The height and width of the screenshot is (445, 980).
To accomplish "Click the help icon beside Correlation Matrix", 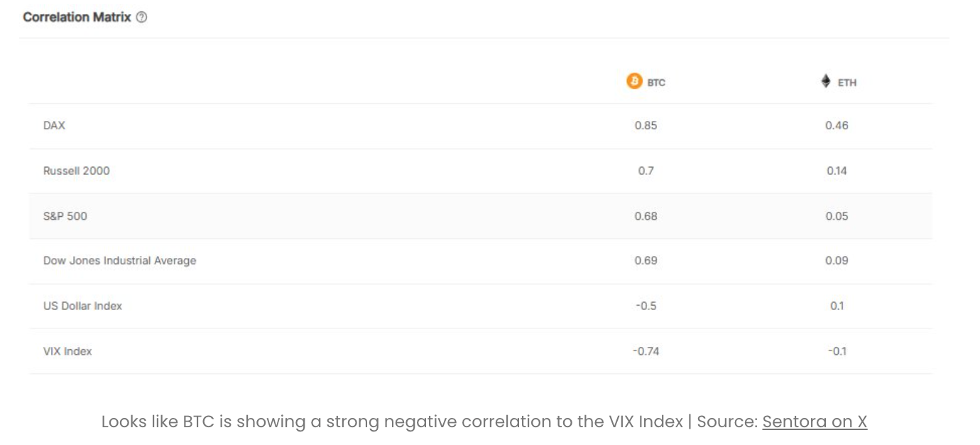I will click(x=141, y=17).
